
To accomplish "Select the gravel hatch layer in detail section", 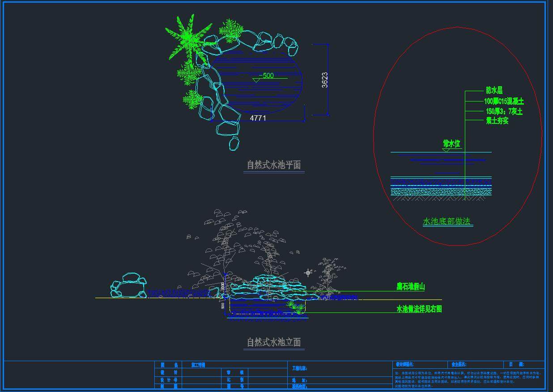I will 441,191.
